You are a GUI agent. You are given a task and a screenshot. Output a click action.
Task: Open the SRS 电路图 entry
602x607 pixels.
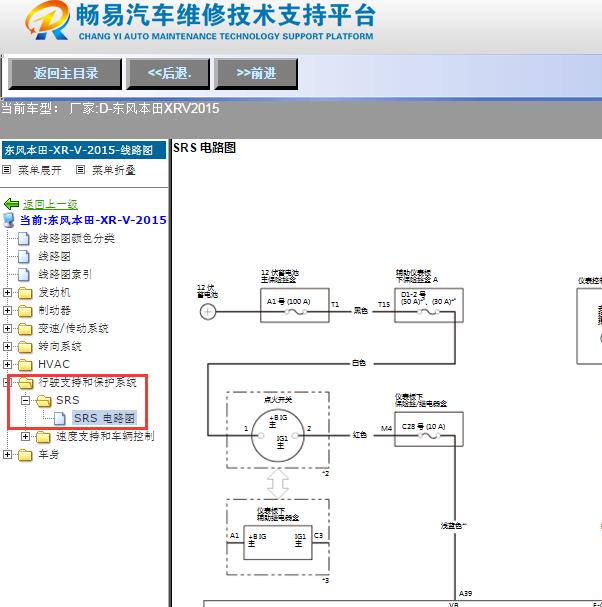click(x=105, y=418)
